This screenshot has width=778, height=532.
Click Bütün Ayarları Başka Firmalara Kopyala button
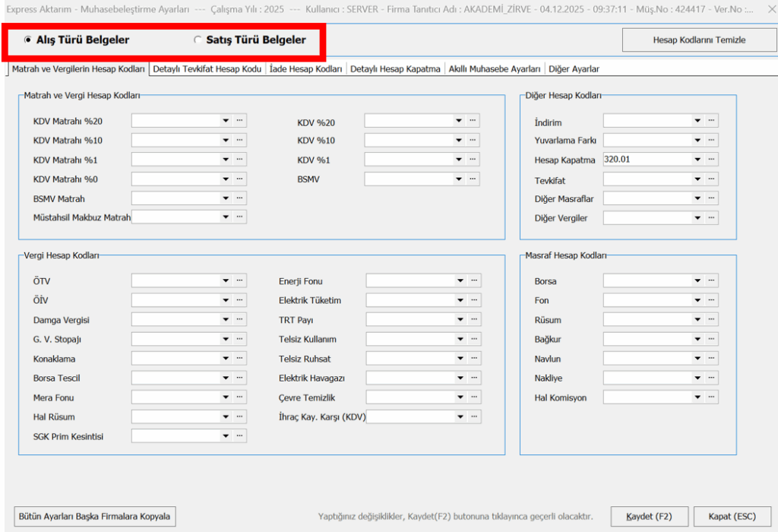coord(94,516)
